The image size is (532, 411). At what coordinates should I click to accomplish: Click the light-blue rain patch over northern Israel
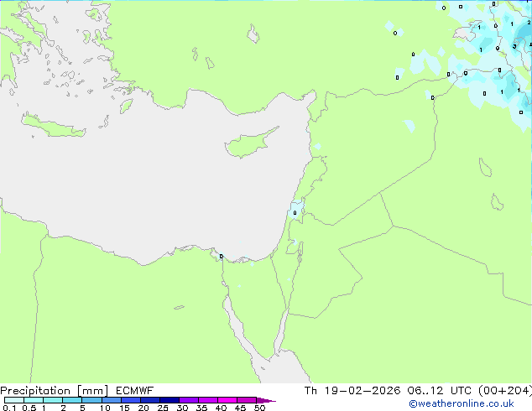pos(296,211)
